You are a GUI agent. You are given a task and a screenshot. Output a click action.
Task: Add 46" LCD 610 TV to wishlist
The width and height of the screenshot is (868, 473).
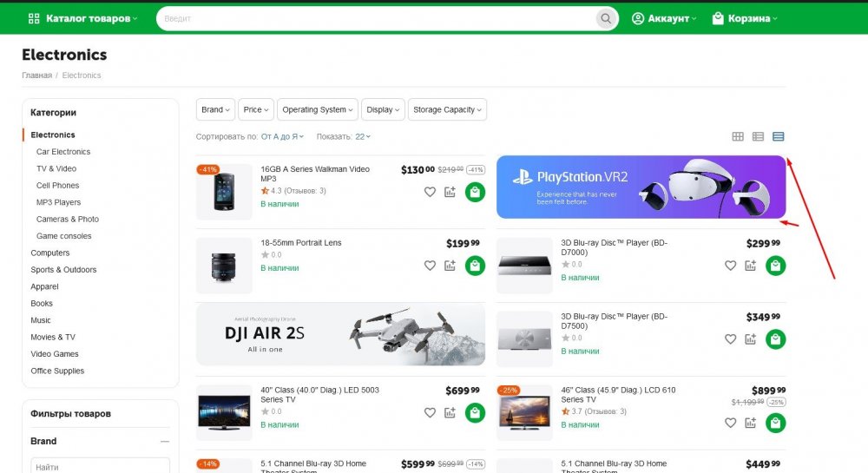(731, 424)
